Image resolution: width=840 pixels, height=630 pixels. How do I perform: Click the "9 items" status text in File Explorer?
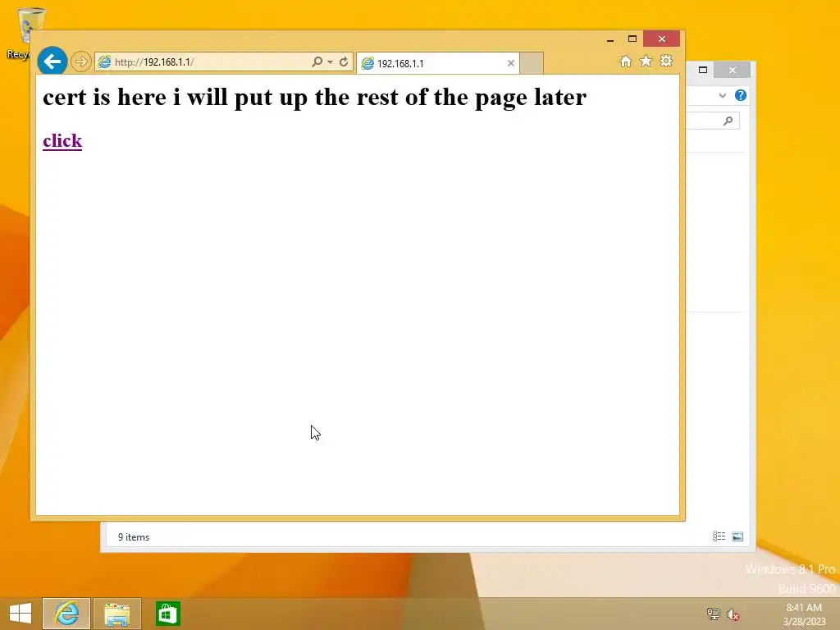click(x=134, y=537)
